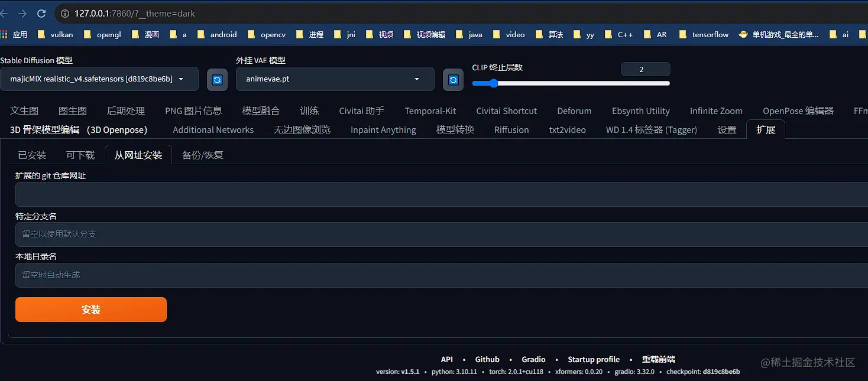
Task: Go forward in browser history
Action: 22,13
